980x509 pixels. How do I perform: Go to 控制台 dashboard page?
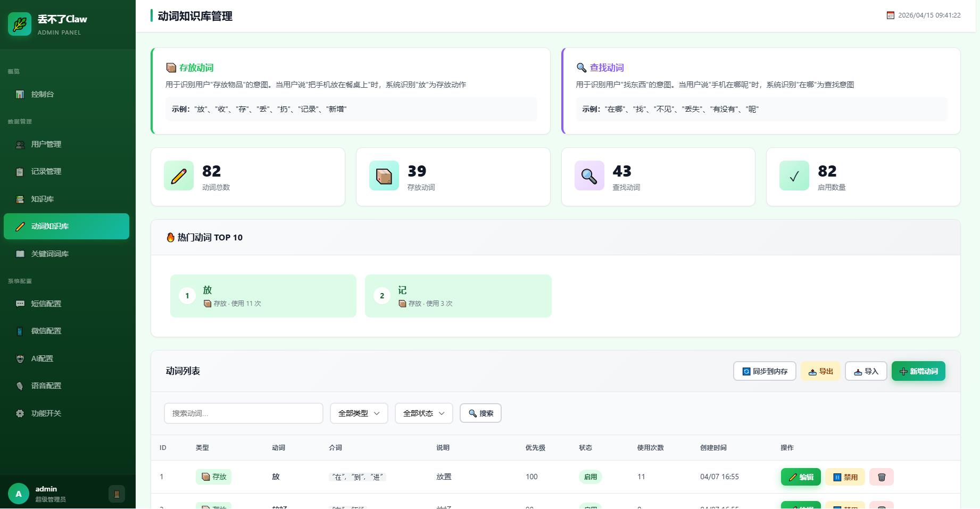(42, 94)
